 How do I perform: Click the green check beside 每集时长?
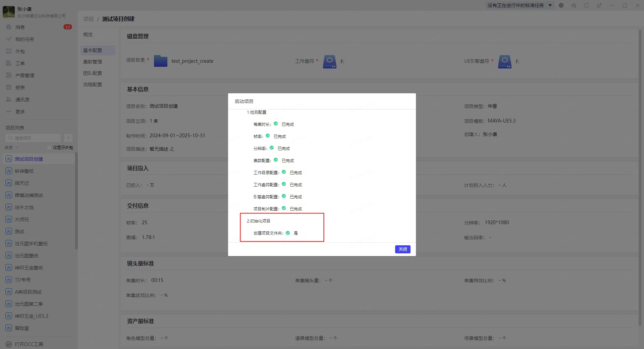[x=276, y=124]
